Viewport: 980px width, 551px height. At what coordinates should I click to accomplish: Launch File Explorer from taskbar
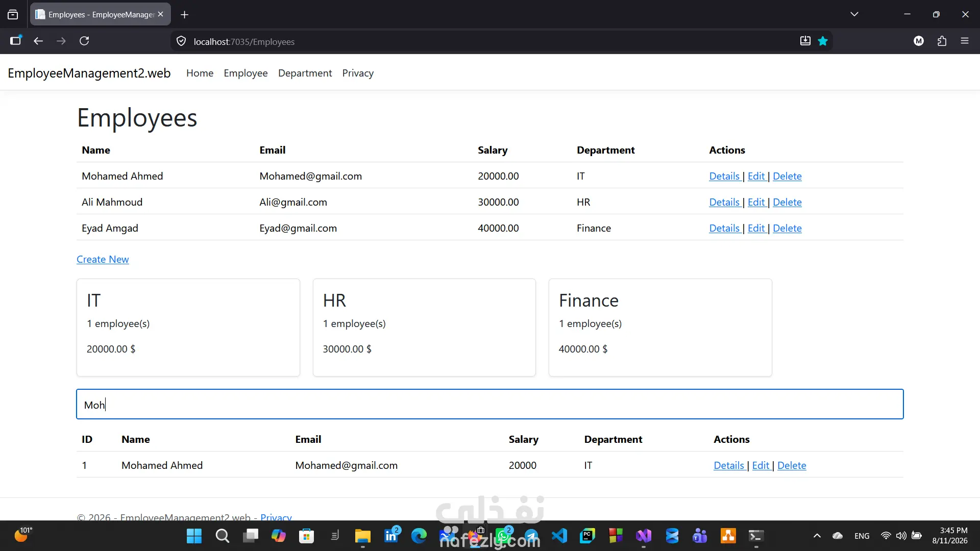click(x=363, y=536)
